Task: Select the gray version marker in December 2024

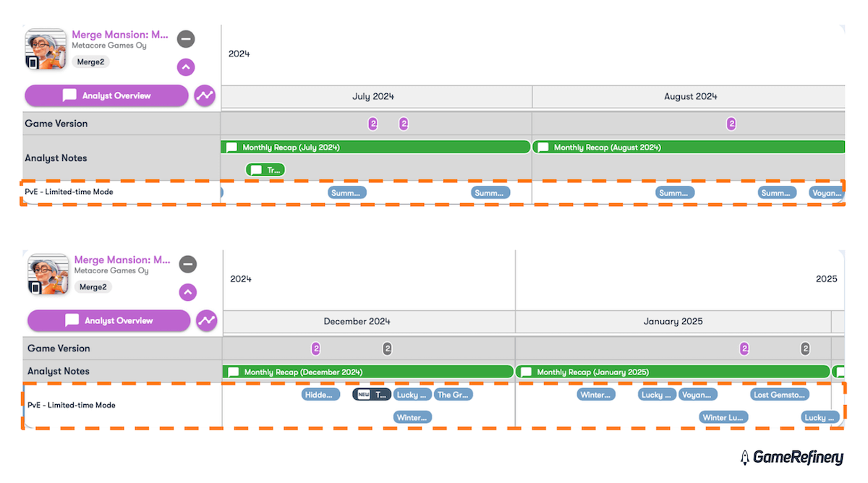Action: 387,349
